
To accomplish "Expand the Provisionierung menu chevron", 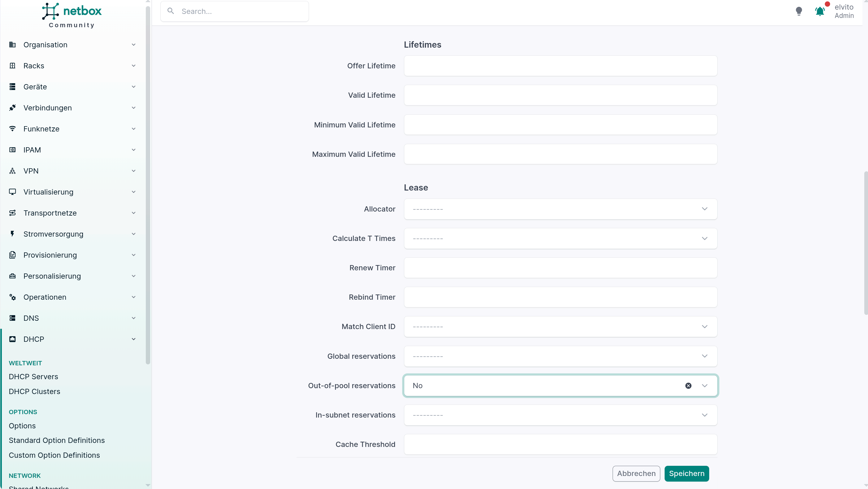I will (133, 255).
